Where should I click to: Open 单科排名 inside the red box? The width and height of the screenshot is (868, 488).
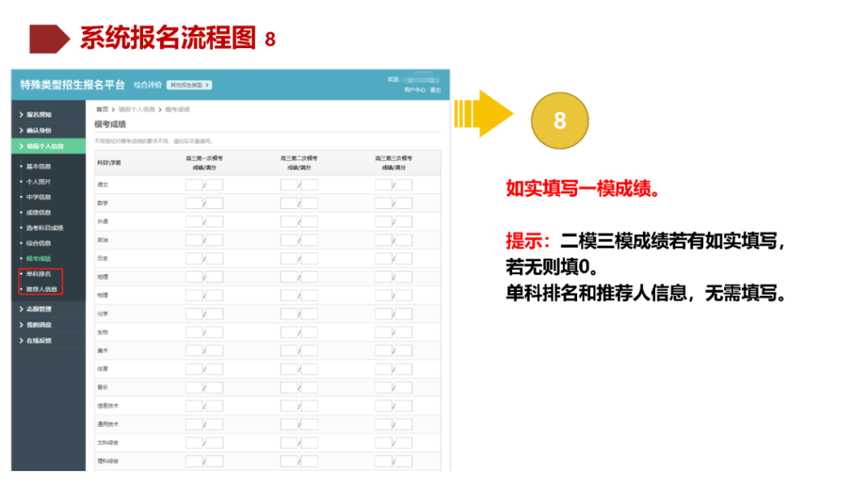click(40, 274)
